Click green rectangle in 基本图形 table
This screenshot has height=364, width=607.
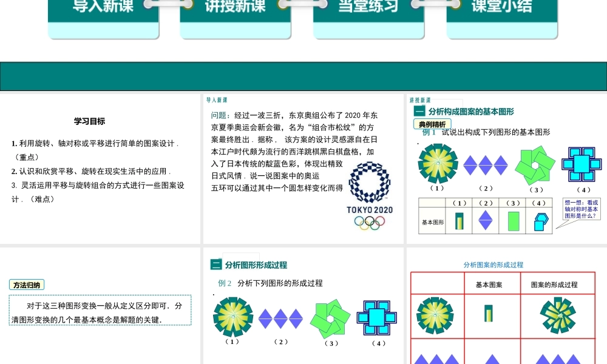click(514, 221)
